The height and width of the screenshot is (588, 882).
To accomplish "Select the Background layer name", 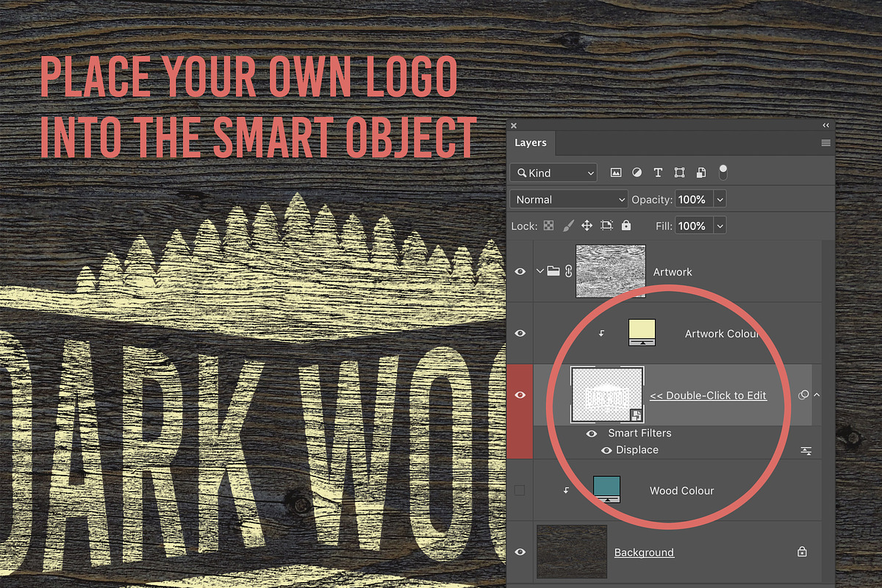I will point(644,553).
